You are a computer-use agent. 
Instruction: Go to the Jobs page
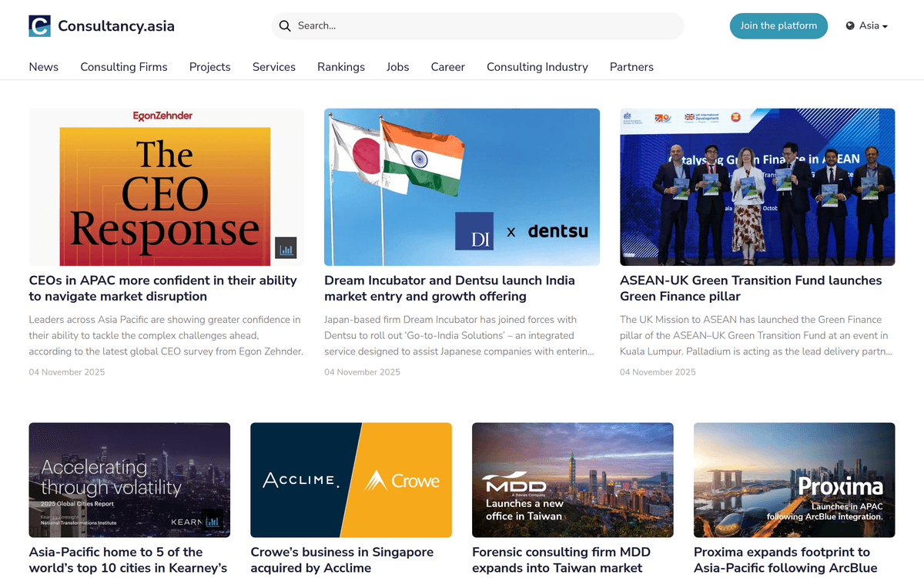click(397, 67)
